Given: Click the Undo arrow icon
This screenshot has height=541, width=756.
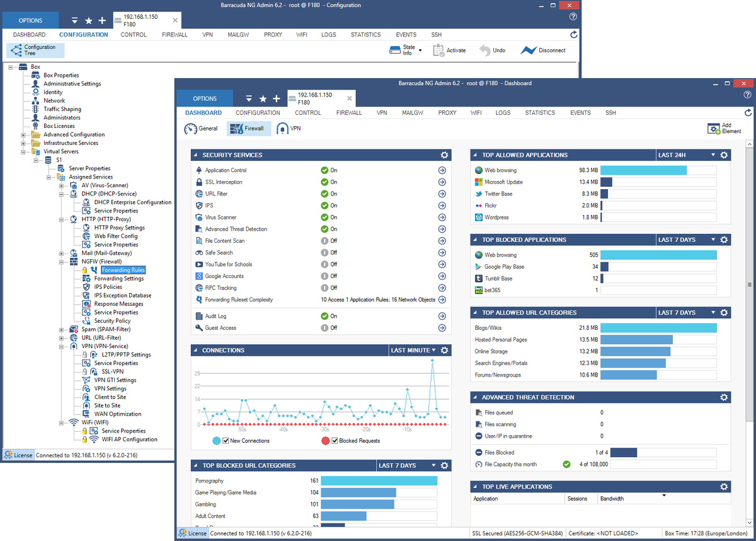Looking at the screenshot, I should click(x=484, y=50).
